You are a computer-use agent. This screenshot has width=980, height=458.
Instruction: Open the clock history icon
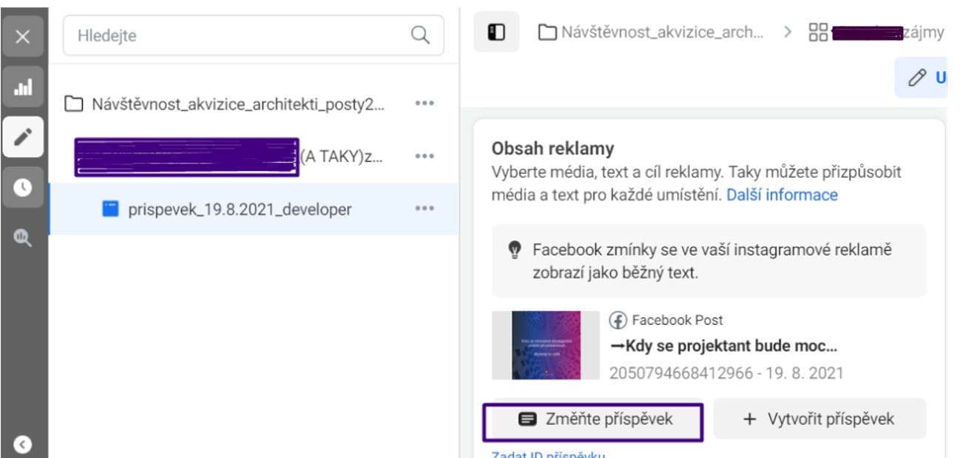tap(23, 188)
